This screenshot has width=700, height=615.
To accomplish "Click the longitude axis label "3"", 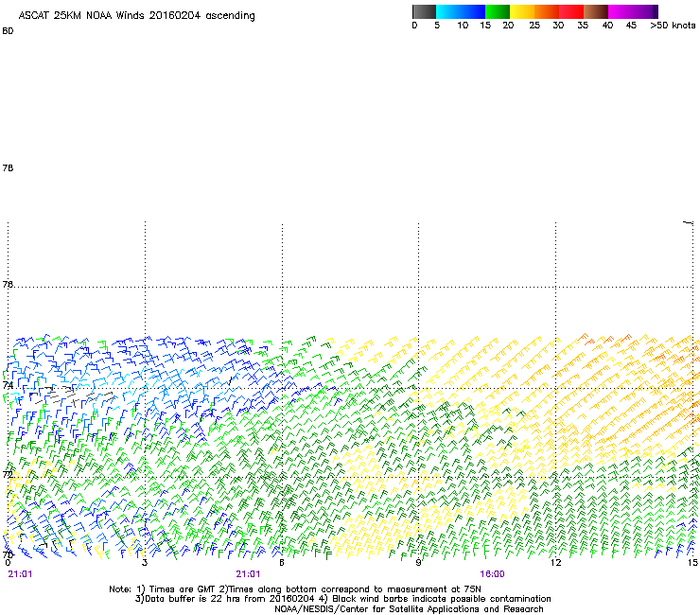I will (145, 562).
